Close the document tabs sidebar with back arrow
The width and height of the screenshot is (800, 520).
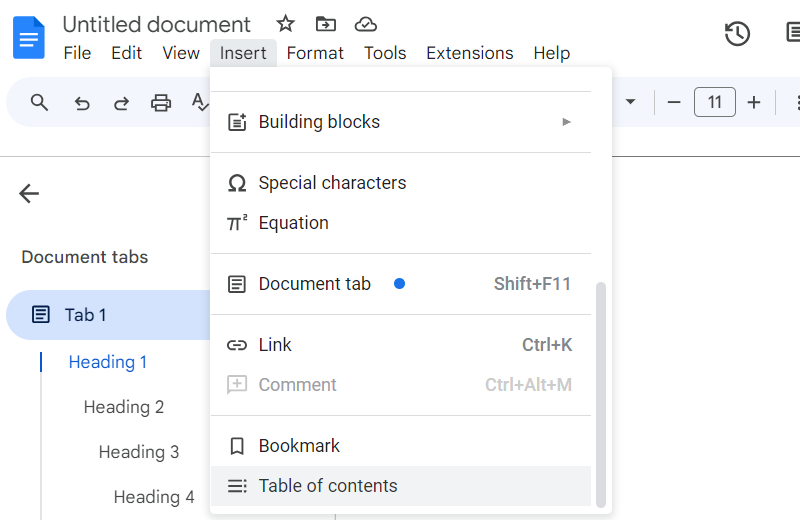point(29,194)
